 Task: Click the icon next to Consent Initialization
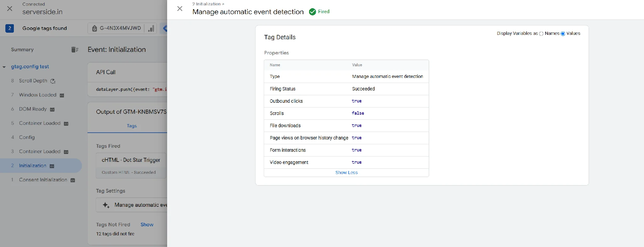73,180
